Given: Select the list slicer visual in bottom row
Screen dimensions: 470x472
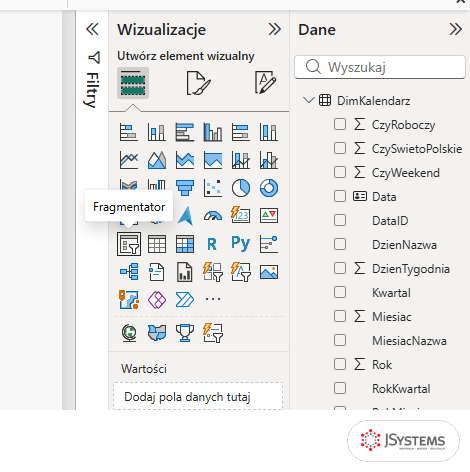Looking at the screenshot, I should 213,333.
